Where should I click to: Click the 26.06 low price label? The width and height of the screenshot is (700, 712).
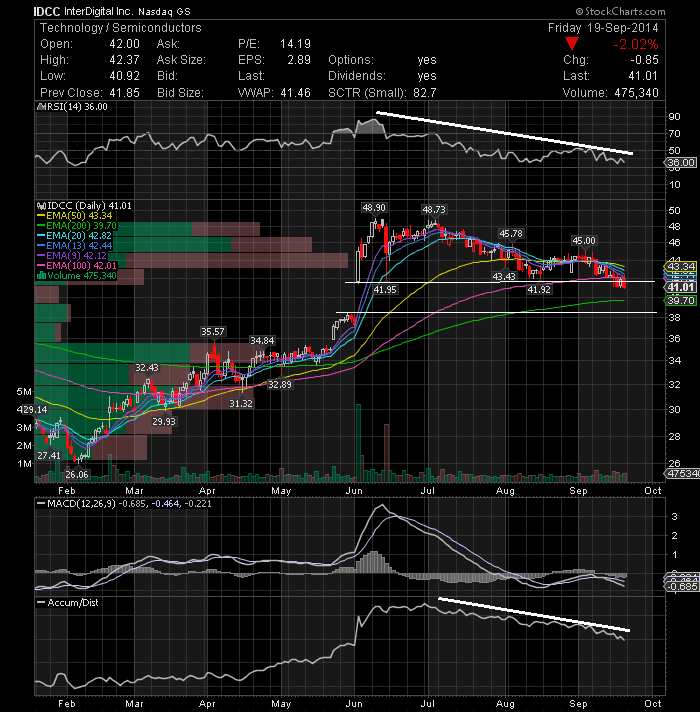(77, 475)
